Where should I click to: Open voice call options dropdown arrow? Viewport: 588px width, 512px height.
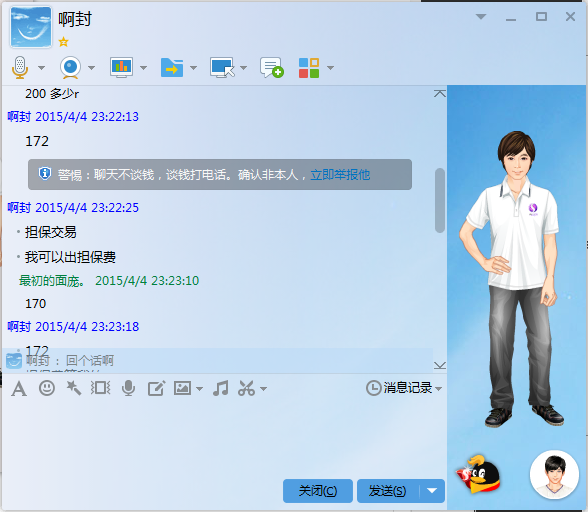click(x=42, y=68)
